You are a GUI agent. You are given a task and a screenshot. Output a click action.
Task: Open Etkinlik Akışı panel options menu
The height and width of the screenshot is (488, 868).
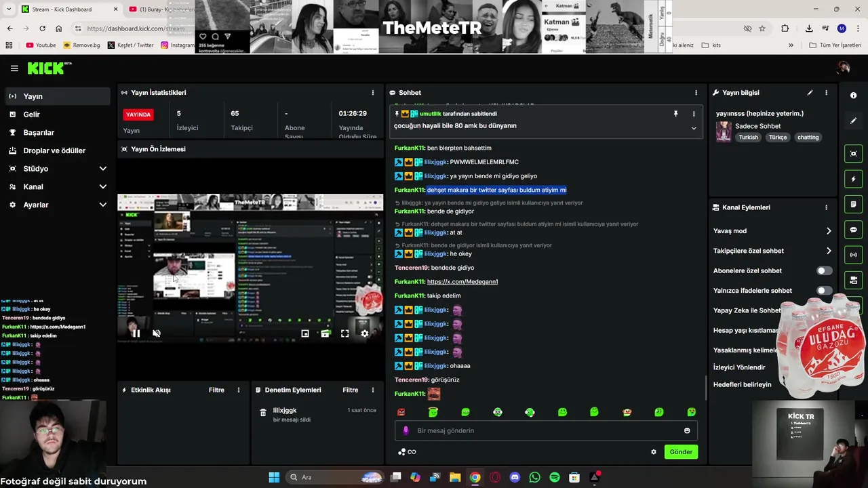238,390
